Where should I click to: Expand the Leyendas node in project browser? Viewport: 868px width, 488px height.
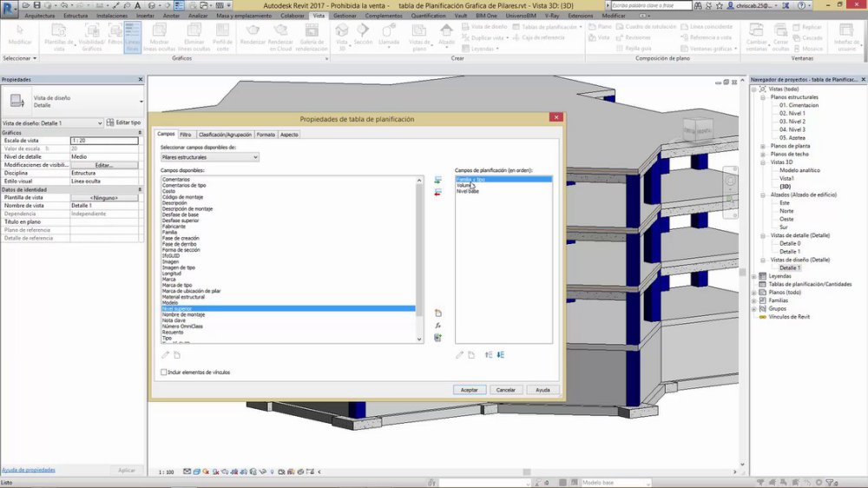click(x=754, y=276)
